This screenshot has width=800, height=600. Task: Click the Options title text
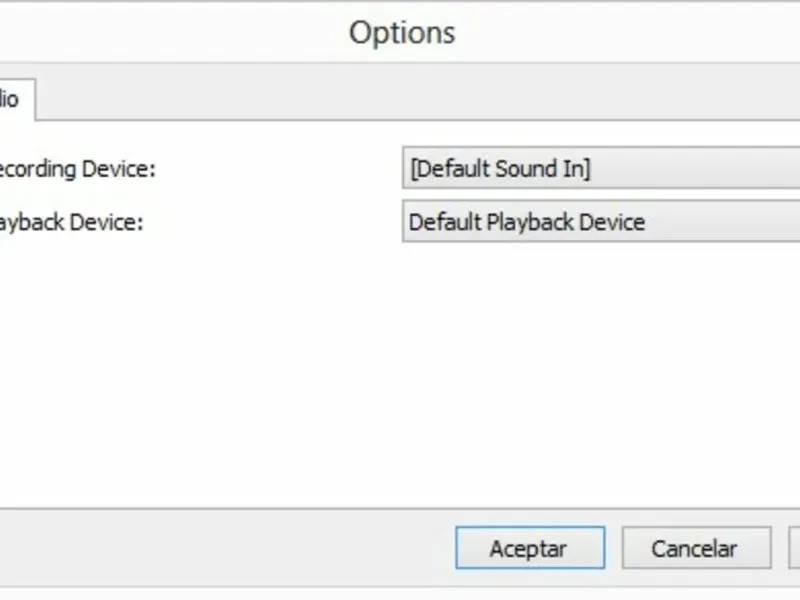pyautogui.click(x=402, y=32)
